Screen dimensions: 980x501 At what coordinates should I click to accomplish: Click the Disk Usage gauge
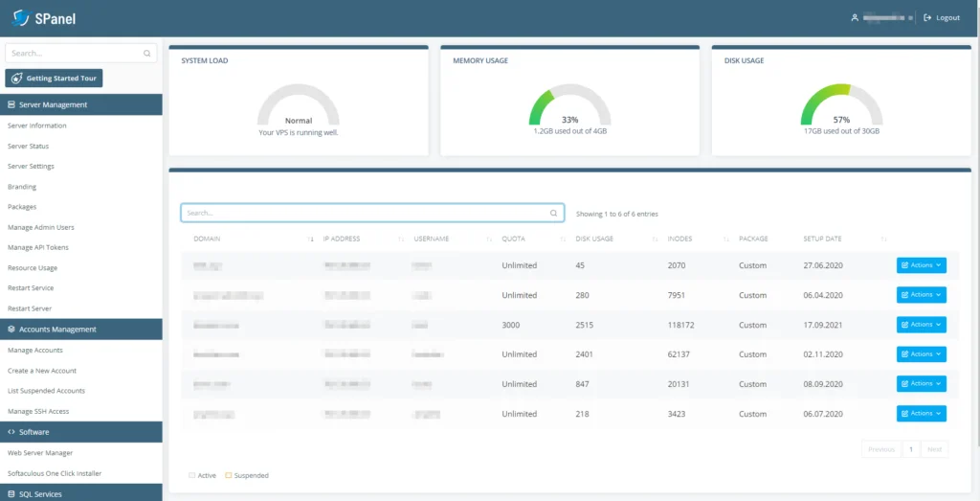tap(841, 105)
